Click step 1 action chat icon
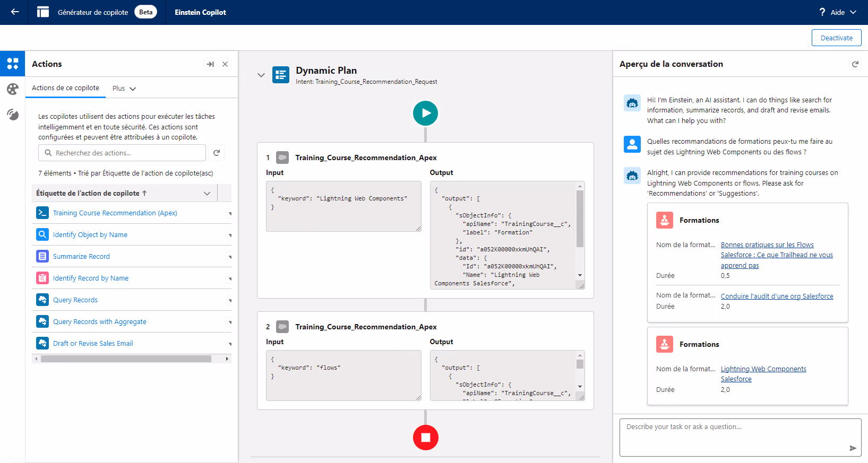Image resolution: width=868 pixels, height=463 pixels. coord(282,158)
